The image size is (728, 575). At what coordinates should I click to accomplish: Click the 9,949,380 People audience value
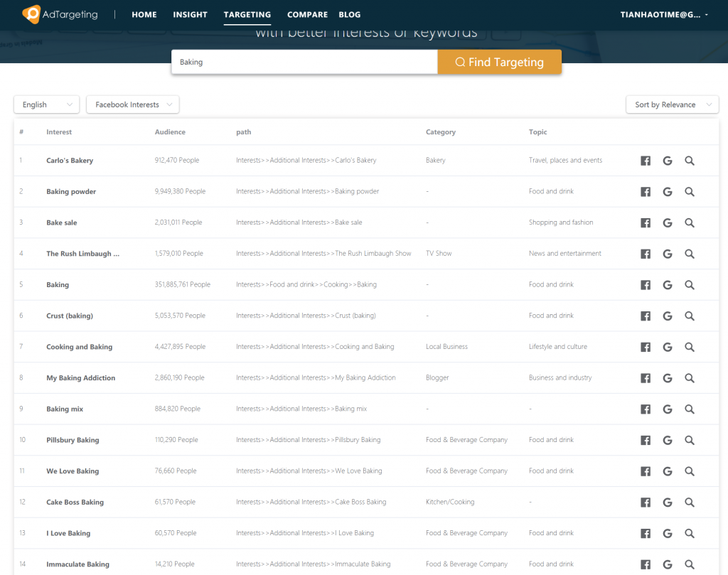(180, 191)
